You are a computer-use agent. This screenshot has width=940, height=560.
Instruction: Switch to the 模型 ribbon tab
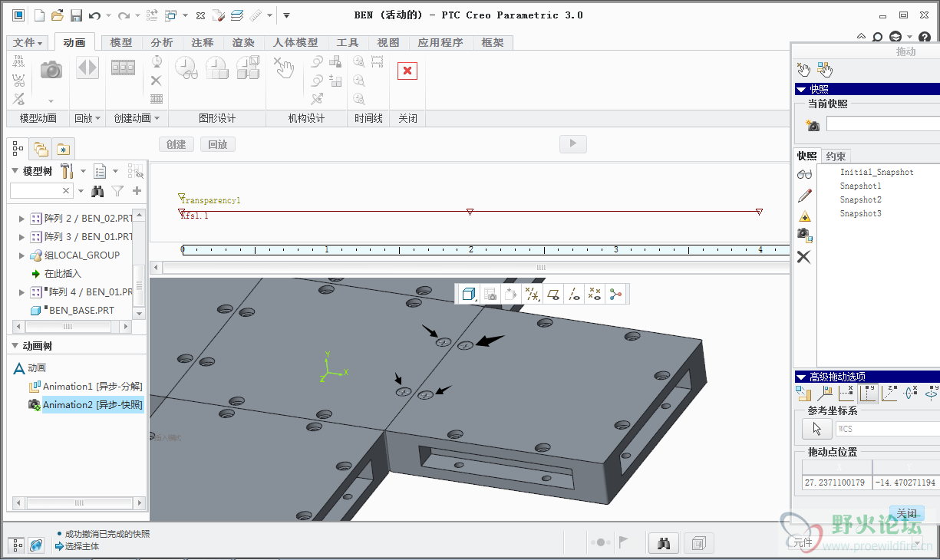point(121,43)
